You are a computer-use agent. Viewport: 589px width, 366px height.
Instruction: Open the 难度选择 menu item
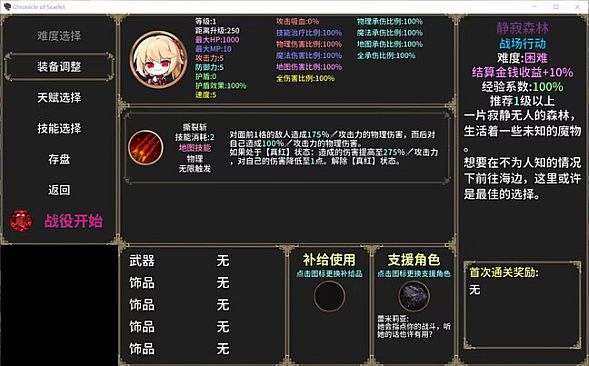[x=59, y=36]
